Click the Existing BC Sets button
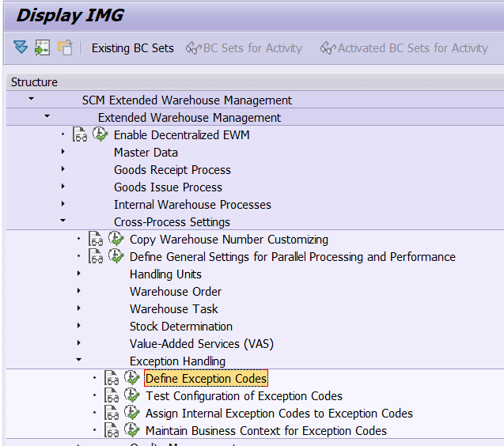 point(132,48)
